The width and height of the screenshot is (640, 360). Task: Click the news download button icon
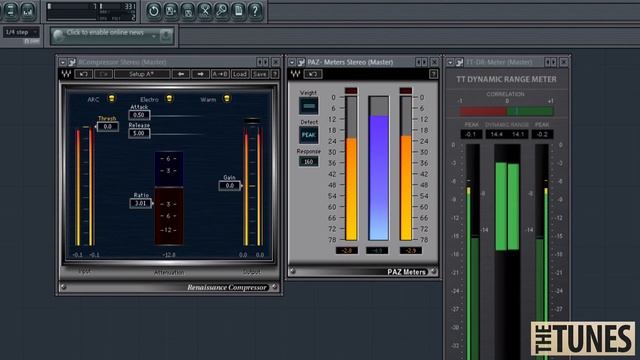coord(166,36)
